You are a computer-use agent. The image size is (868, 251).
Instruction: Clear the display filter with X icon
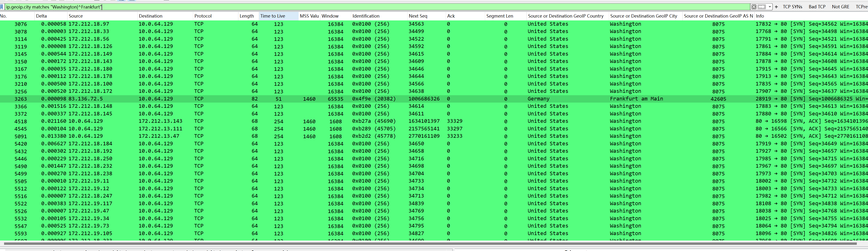coord(754,7)
